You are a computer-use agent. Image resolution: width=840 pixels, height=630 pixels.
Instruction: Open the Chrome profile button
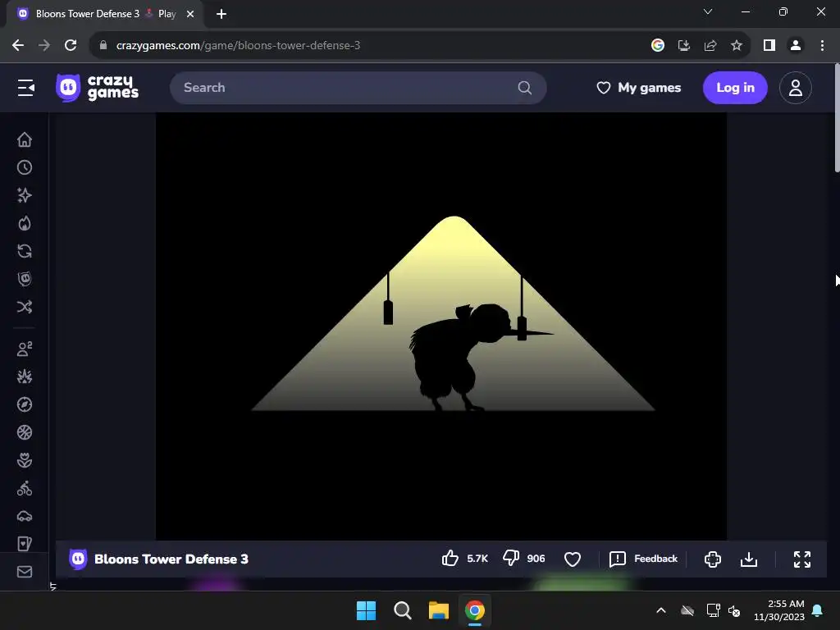pos(796,46)
